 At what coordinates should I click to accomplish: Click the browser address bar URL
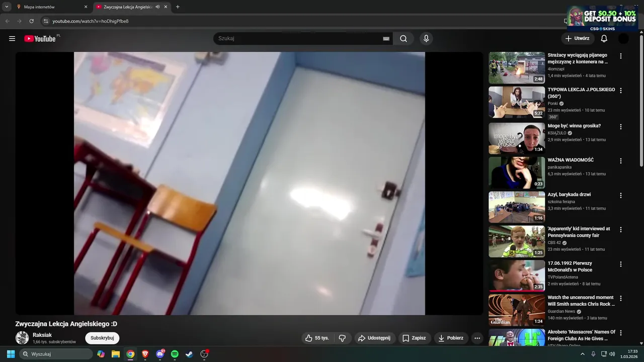pos(91,21)
